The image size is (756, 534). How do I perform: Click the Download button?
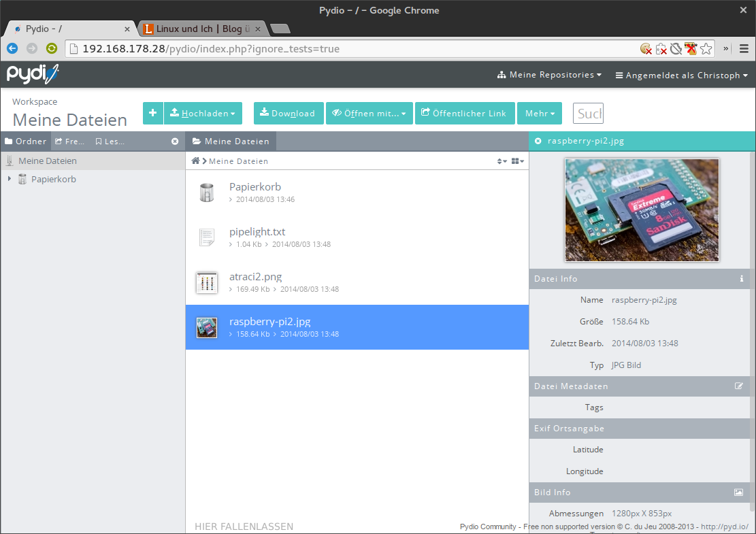point(288,114)
